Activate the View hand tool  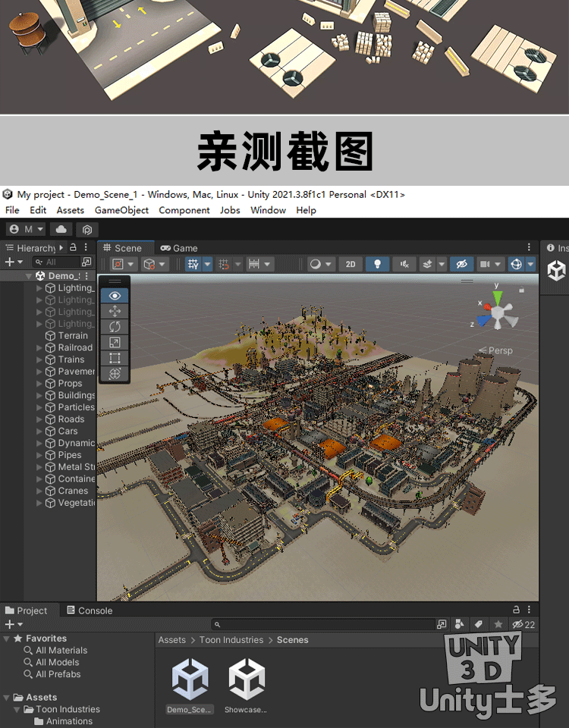point(115,296)
